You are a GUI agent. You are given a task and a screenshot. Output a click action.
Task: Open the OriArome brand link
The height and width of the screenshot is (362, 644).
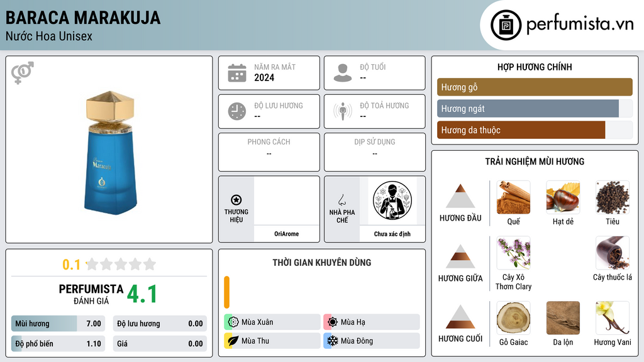(x=286, y=234)
